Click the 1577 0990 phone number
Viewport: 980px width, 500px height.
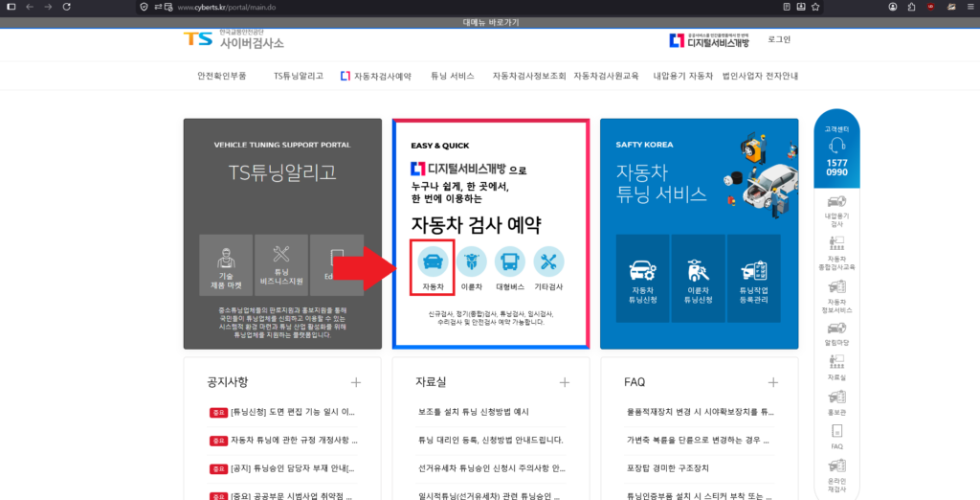click(x=836, y=168)
